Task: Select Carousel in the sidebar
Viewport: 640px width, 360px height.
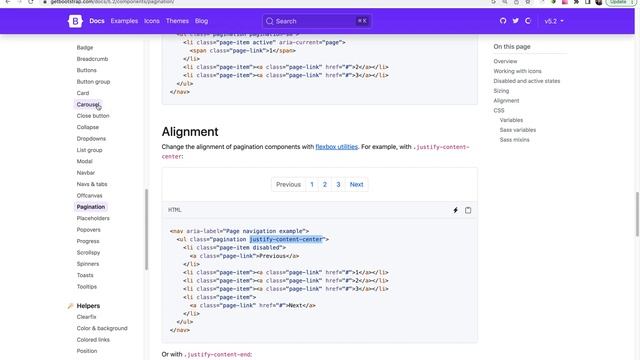Action: tap(88, 104)
